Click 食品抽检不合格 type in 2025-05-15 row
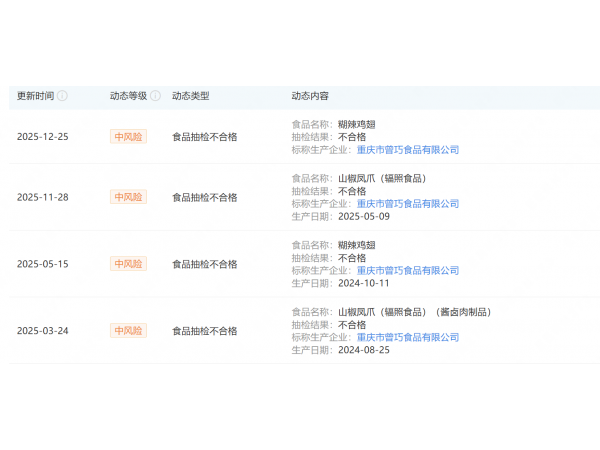This screenshot has width=600, height=450. [205, 264]
